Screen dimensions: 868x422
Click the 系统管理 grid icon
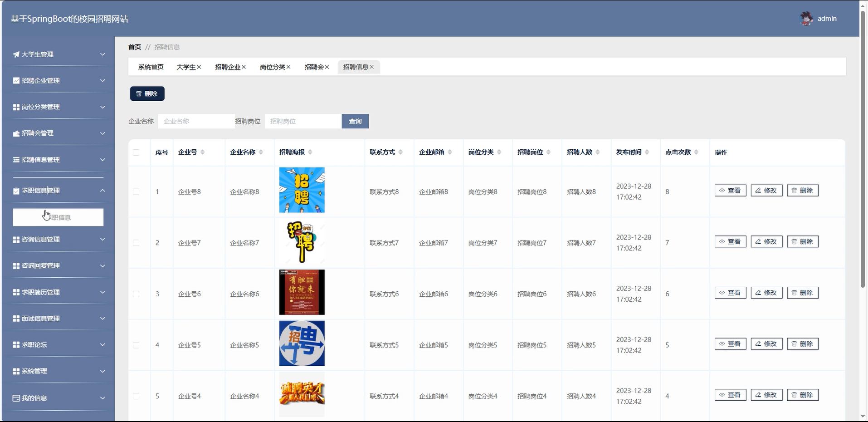coord(16,371)
